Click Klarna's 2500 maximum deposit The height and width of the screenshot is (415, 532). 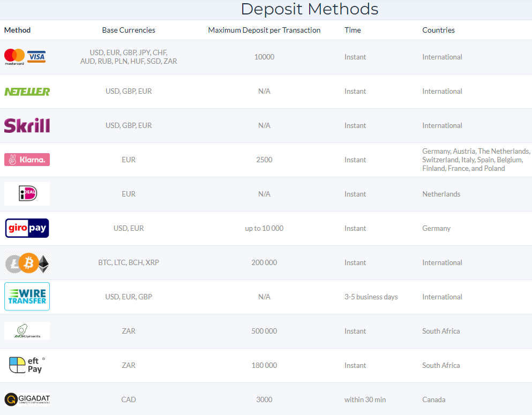tap(264, 160)
